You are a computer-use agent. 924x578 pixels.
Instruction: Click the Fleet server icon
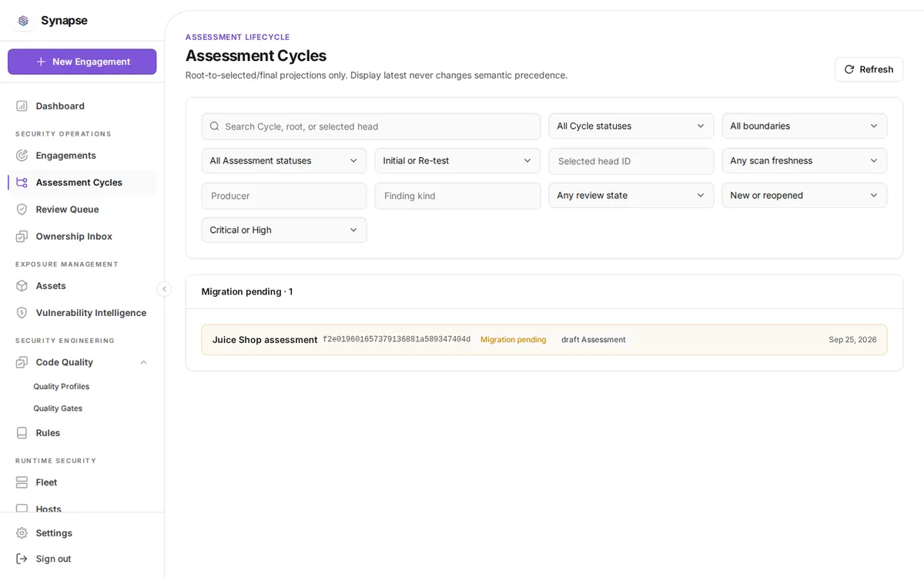[x=22, y=482]
